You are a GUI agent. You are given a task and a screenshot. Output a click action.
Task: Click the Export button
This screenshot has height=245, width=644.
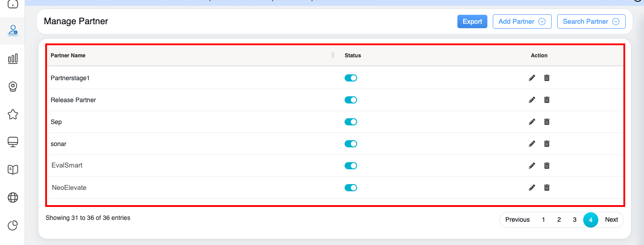click(472, 21)
